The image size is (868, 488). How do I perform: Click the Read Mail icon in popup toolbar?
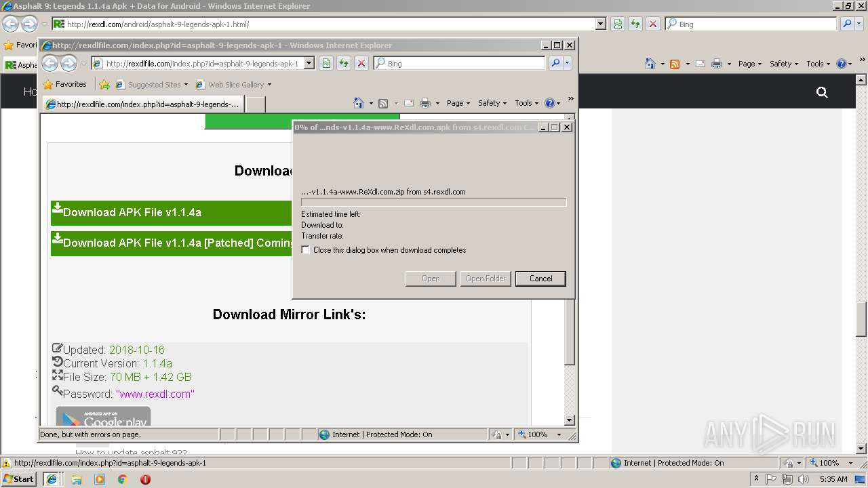tap(409, 103)
